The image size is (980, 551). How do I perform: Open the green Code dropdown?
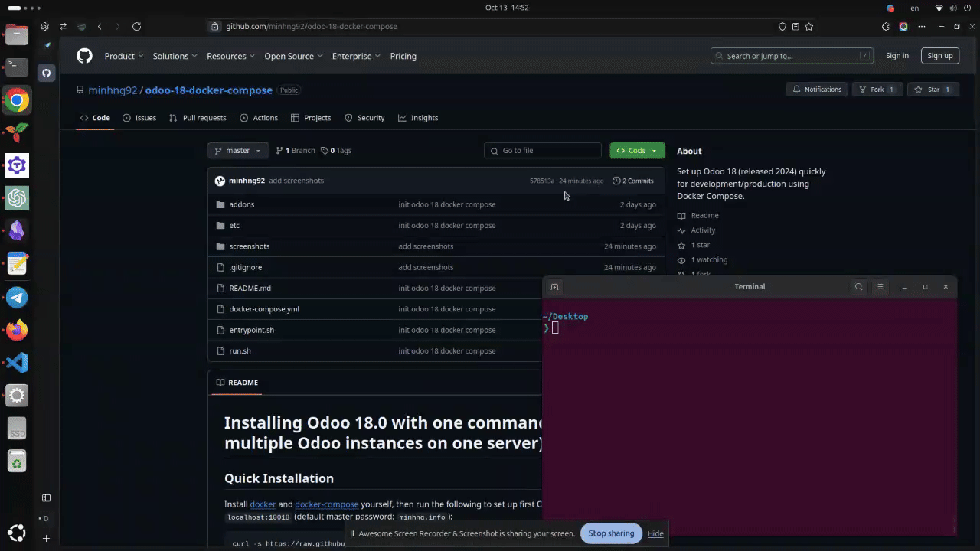637,151
